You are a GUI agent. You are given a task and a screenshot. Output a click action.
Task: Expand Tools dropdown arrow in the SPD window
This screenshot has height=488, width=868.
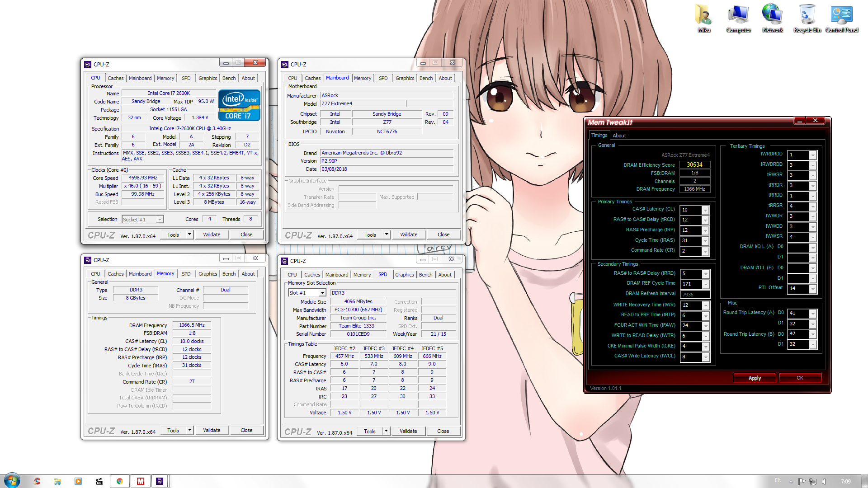point(386,431)
